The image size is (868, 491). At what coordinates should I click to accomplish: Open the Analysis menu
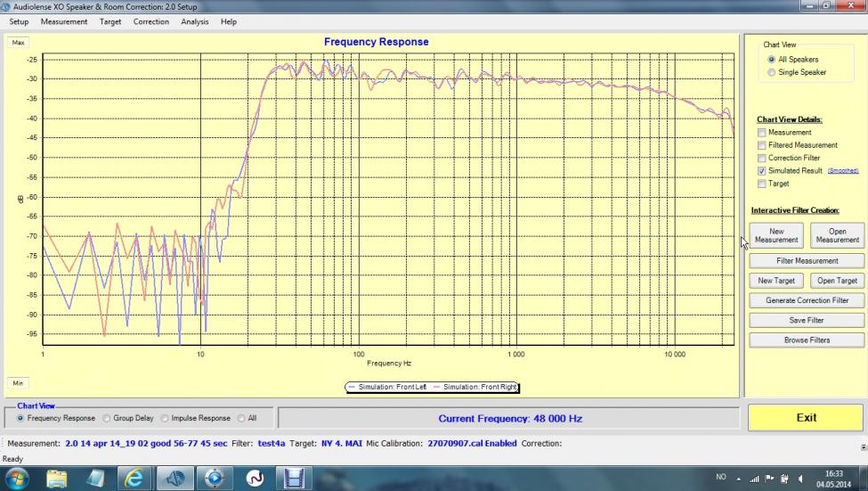click(195, 21)
